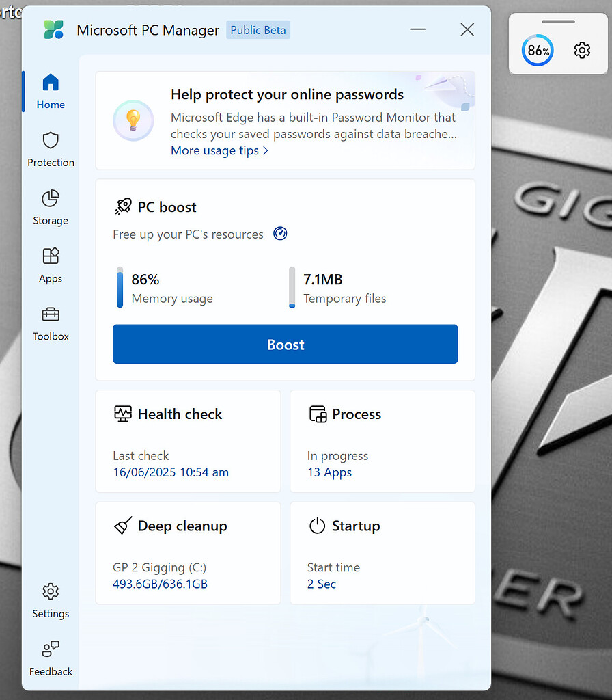The width and height of the screenshot is (612, 700).
Task: Open the Settings gear in the sidebar
Action: 50,591
